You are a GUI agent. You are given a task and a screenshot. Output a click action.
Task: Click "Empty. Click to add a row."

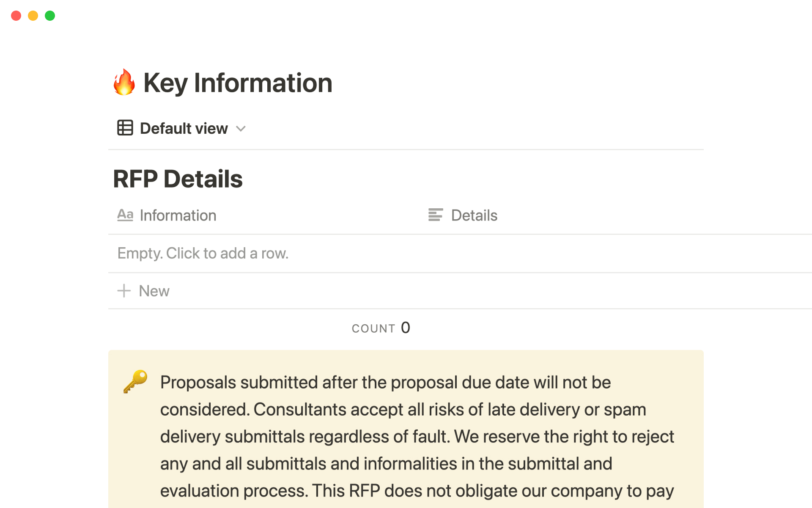pyautogui.click(x=203, y=253)
